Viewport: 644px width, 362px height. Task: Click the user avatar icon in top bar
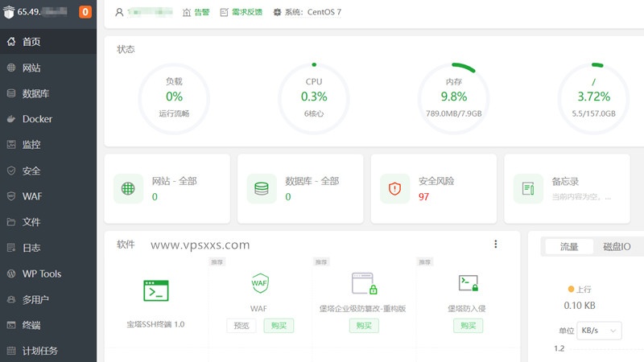coord(119,12)
